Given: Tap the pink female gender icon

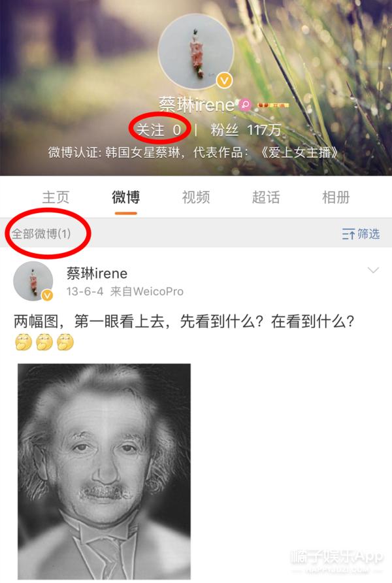Looking at the screenshot, I should point(245,105).
